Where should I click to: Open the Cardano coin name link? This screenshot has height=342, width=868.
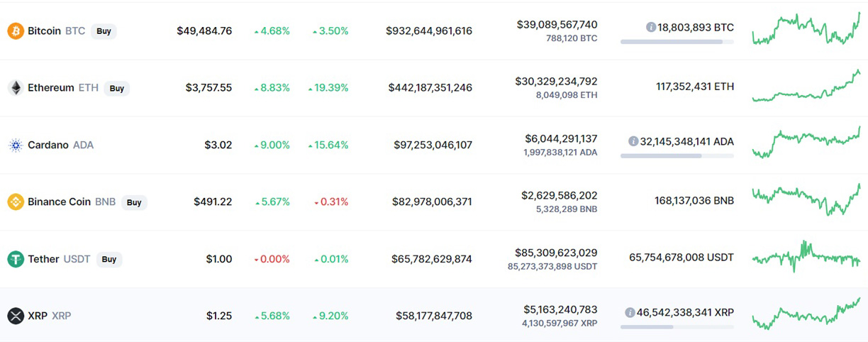tap(48, 145)
